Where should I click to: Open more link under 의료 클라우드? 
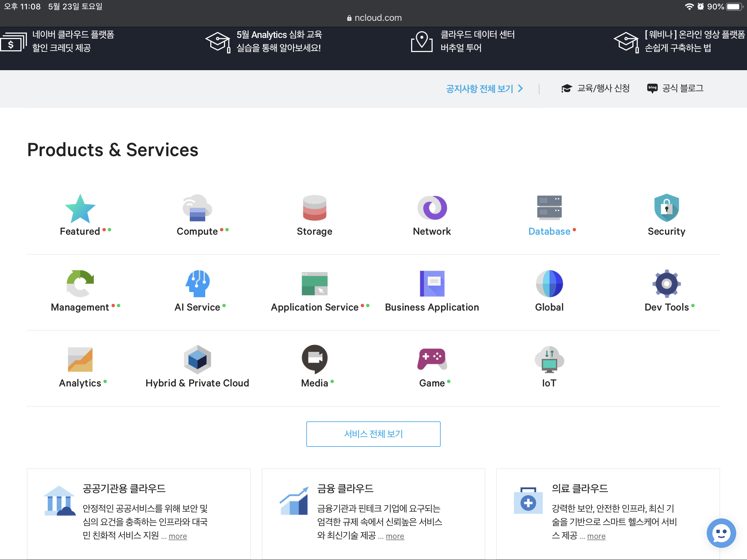point(596,536)
